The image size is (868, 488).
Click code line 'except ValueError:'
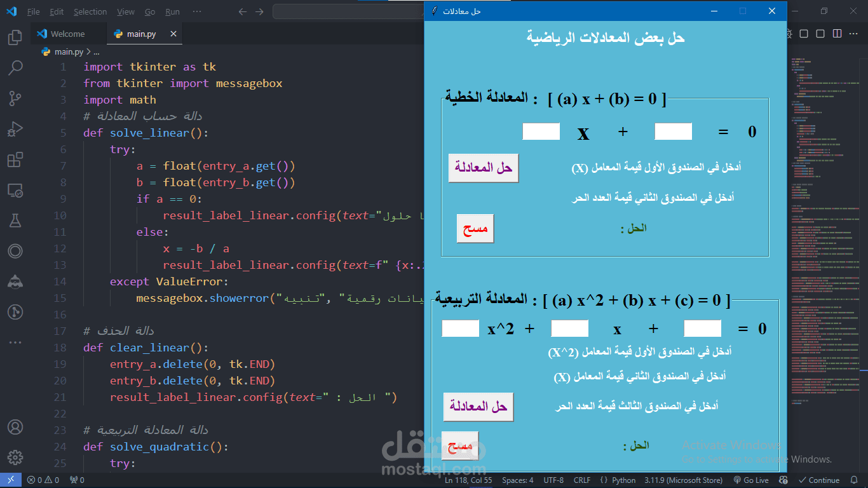tap(169, 281)
